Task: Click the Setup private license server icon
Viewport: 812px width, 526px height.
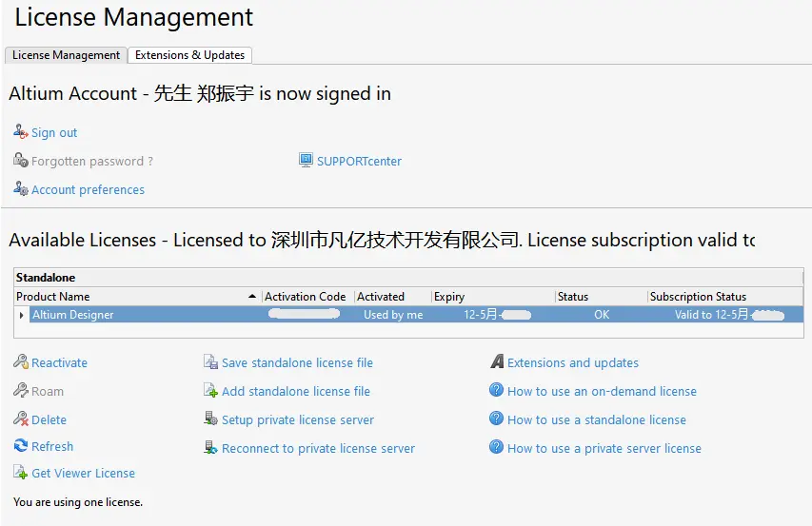Action: point(210,419)
